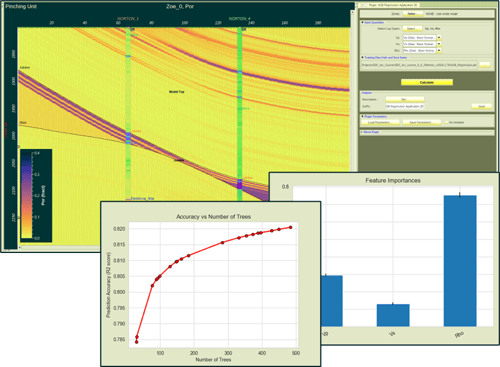Image resolution: width=500 pixels, height=367 pixels.
Task: Edit the Suffix text field
Action: [405, 106]
